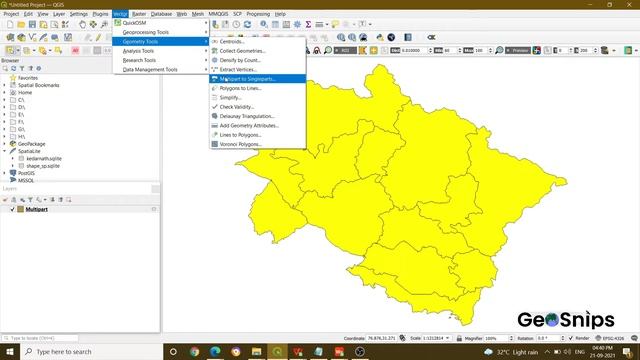Open Microsoft Edge from the taskbar
640x360 pixels.
click(x=215, y=351)
